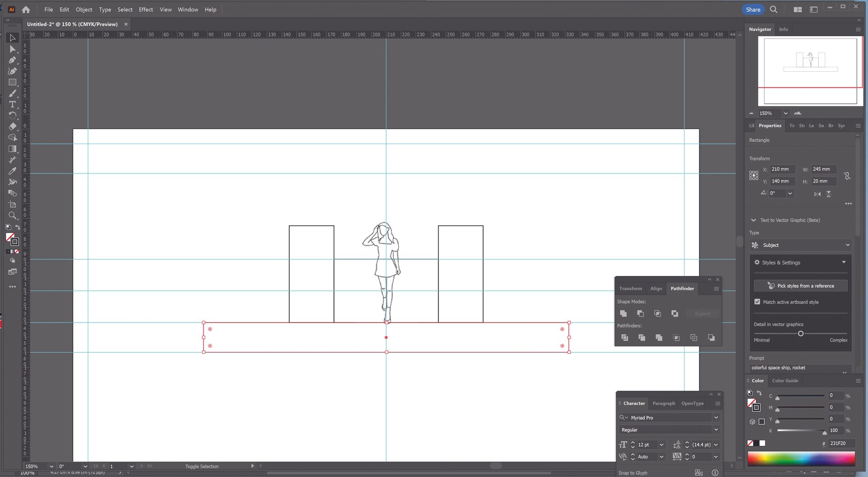Viewport: 868px width, 477px height.
Task: Click the Share button
Action: (x=753, y=9)
